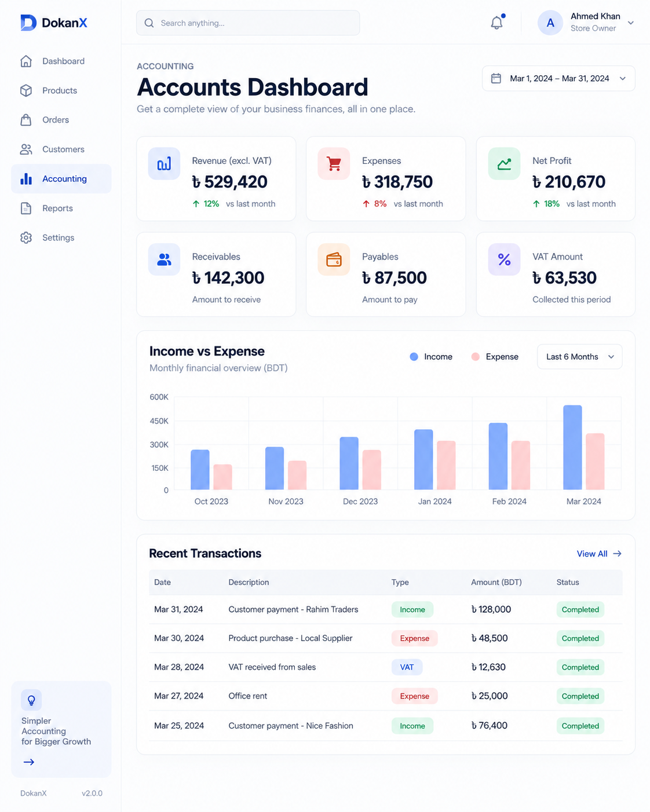The height and width of the screenshot is (812, 650).
Task: Click the Receivables people icon
Action: pos(164,259)
